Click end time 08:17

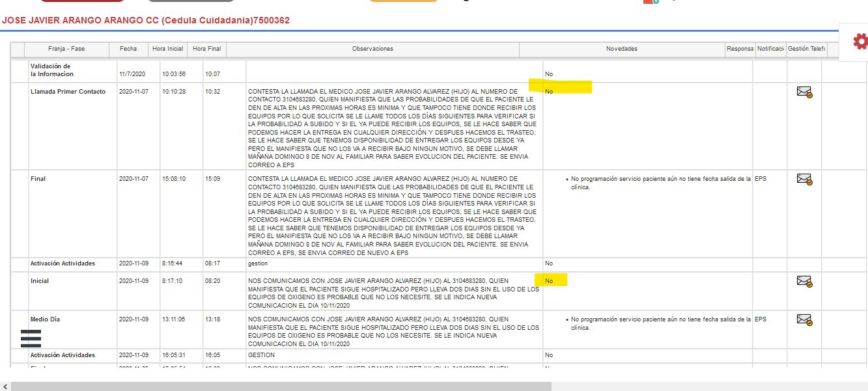(212, 263)
